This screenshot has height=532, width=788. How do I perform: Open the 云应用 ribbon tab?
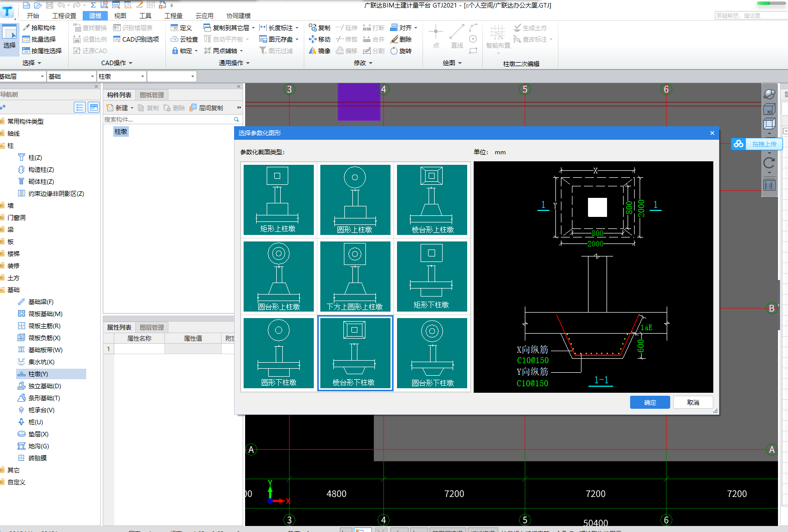(205, 16)
